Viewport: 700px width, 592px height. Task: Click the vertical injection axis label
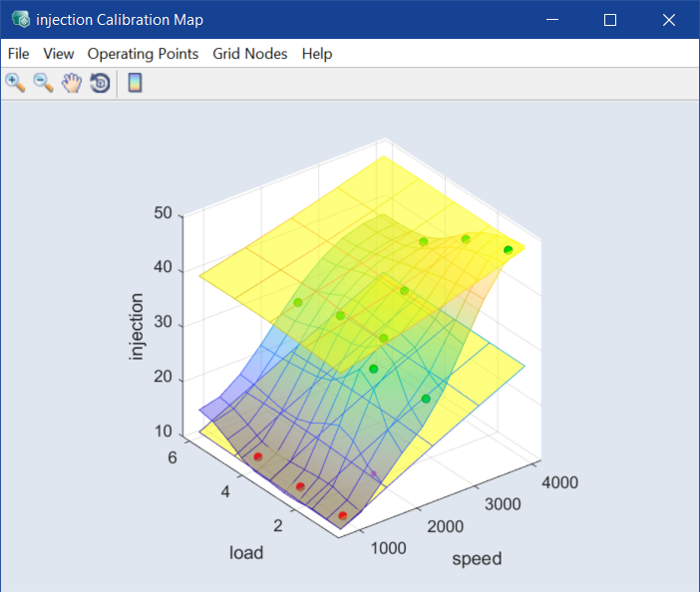coord(137,327)
